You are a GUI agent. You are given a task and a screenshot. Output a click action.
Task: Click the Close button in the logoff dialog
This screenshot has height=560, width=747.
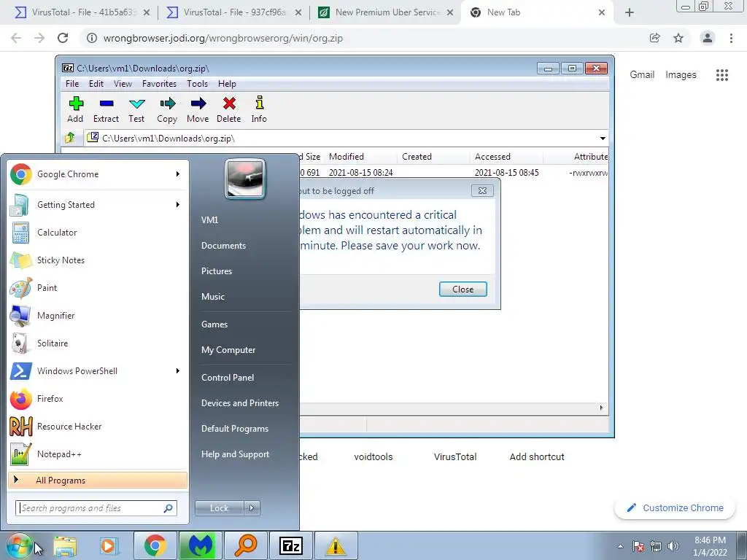(463, 289)
